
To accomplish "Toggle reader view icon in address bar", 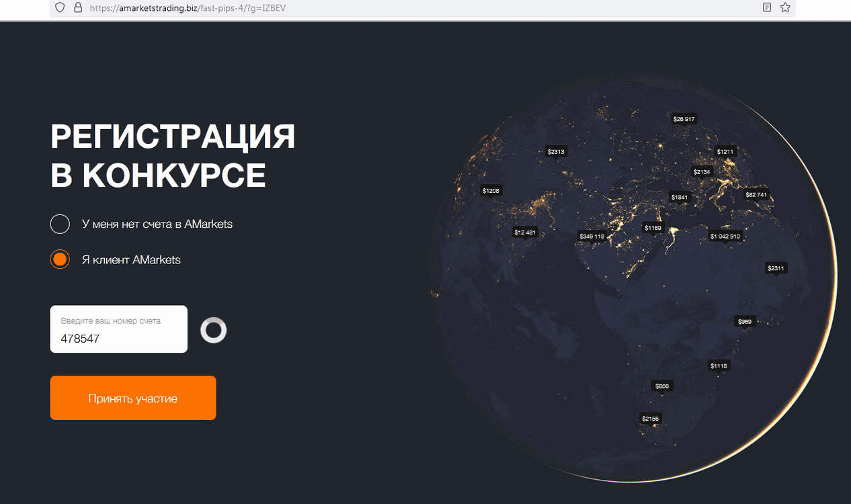I will click(x=767, y=7).
